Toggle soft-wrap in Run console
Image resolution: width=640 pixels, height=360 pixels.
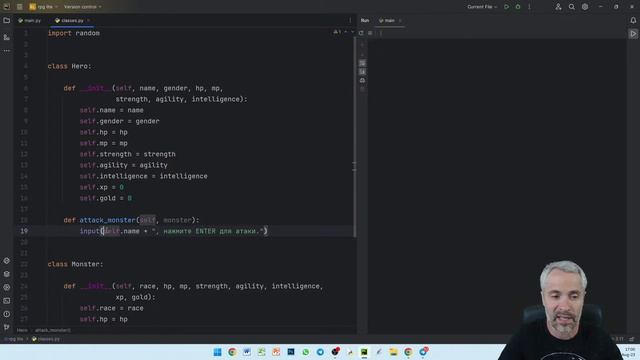pyautogui.click(x=362, y=63)
